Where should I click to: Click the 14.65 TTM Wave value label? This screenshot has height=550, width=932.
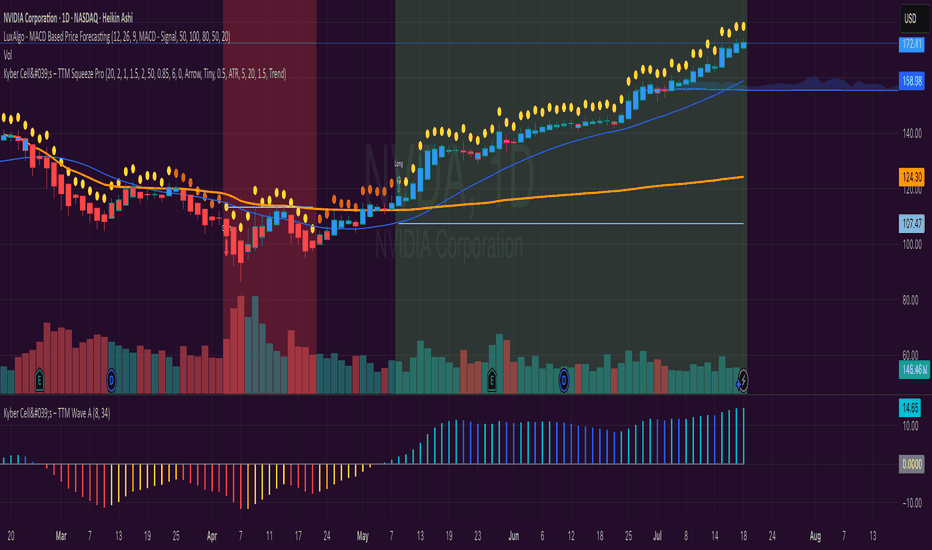click(910, 408)
